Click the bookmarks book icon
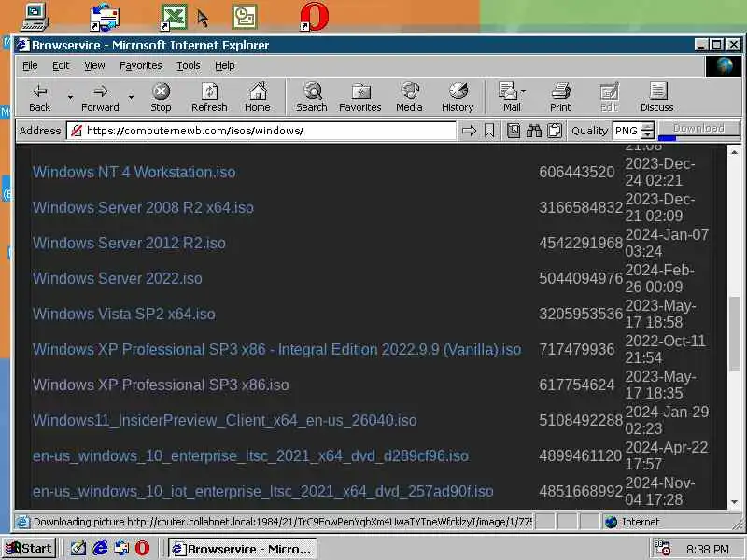Image resolution: width=747 pixels, height=560 pixels. click(x=513, y=131)
